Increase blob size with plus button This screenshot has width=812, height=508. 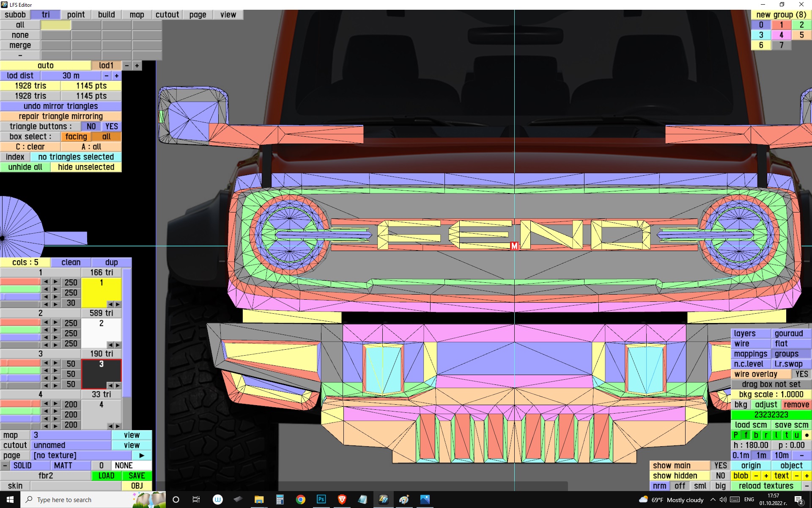tap(766, 475)
